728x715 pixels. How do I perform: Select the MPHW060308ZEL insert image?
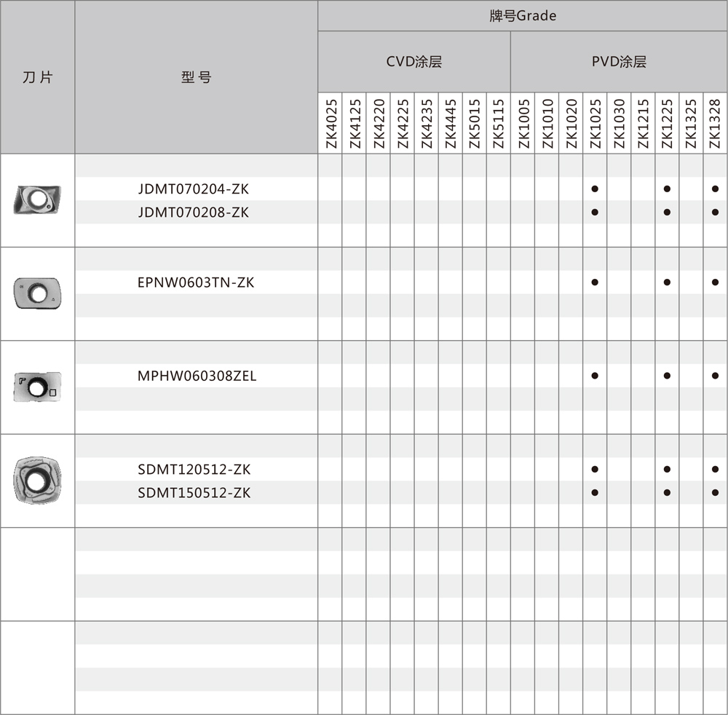coord(37,387)
